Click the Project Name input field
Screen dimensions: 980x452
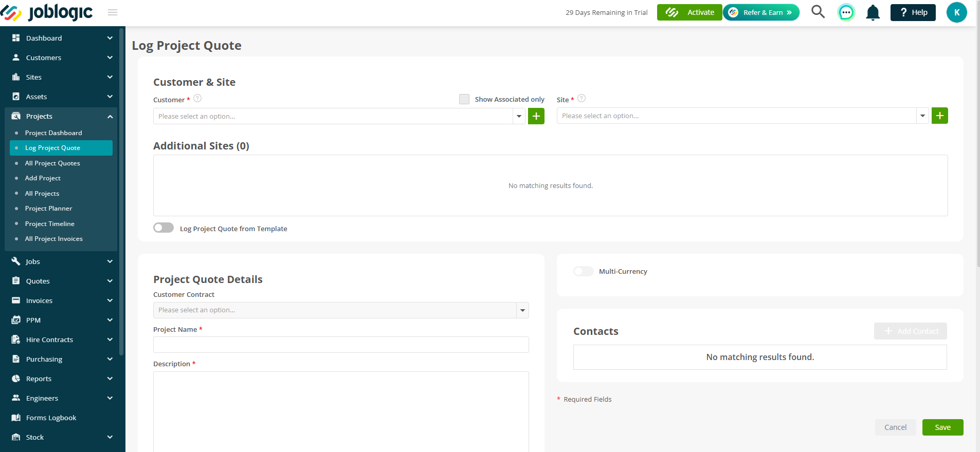tap(341, 345)
